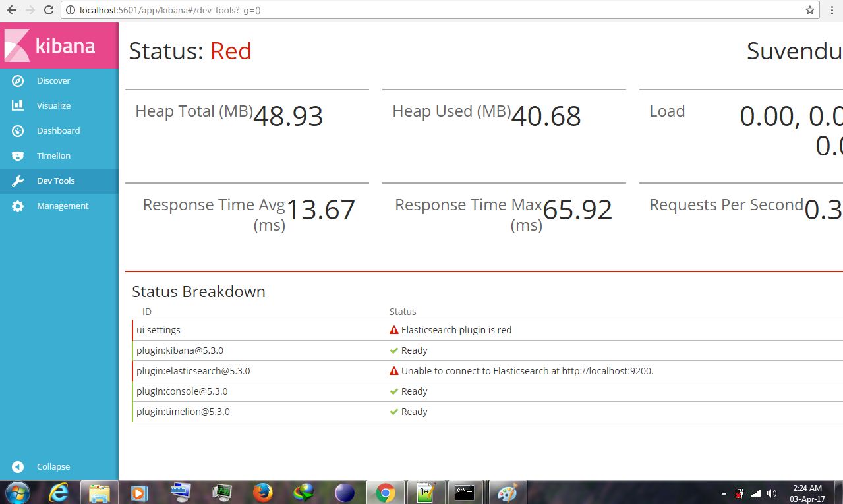Screen dimensions: 843x504
Task: Click the Kibana logo
Action: (50, 45)
